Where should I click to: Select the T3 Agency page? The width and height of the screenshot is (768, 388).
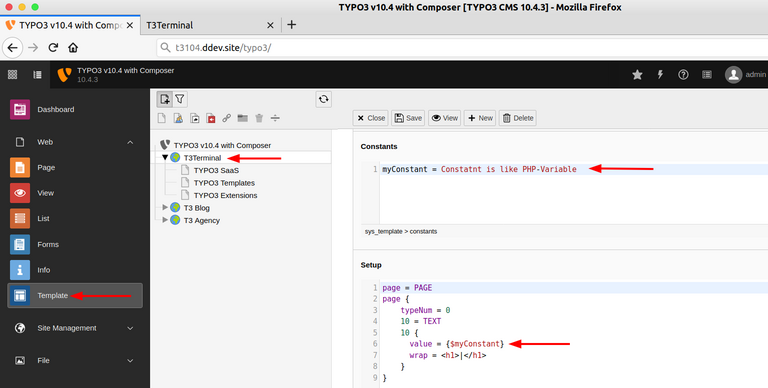201,220
